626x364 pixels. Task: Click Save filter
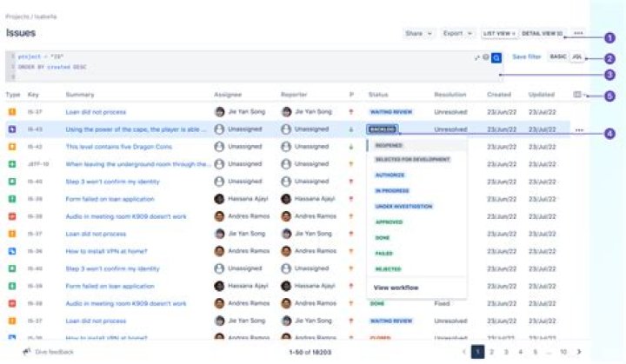(527, 57)
